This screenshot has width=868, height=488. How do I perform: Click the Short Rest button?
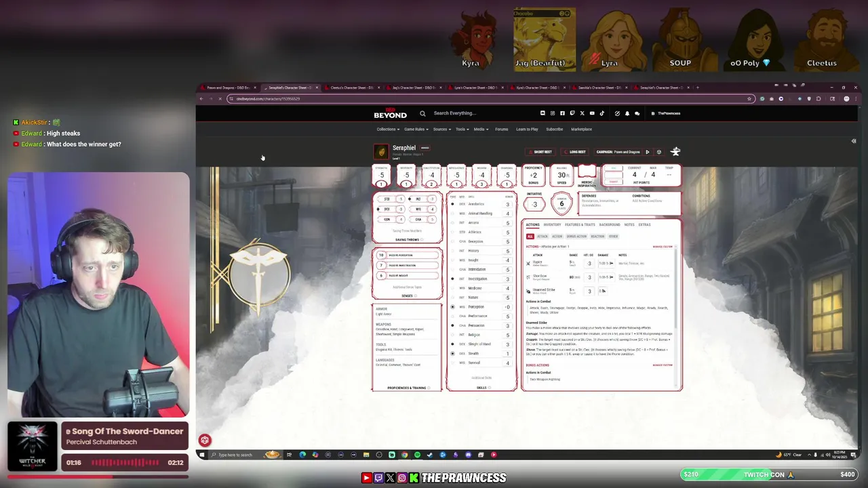point(540,152)
